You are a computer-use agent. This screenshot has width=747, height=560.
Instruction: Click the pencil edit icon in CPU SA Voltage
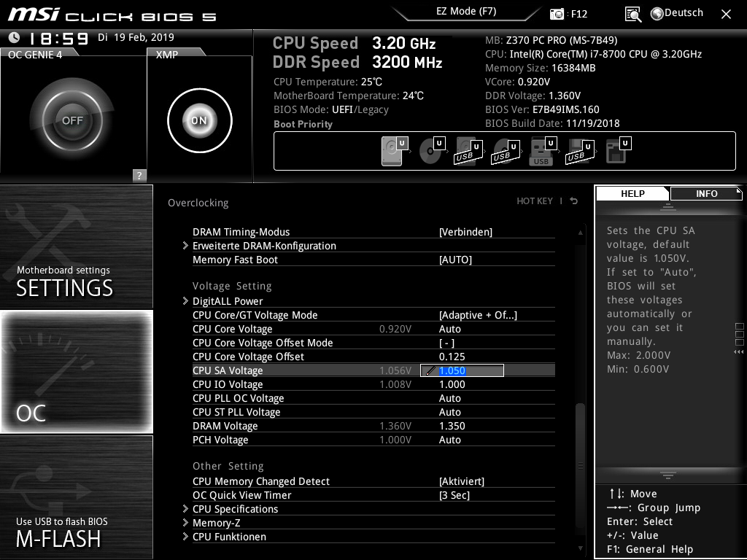(x=430, y=370)
